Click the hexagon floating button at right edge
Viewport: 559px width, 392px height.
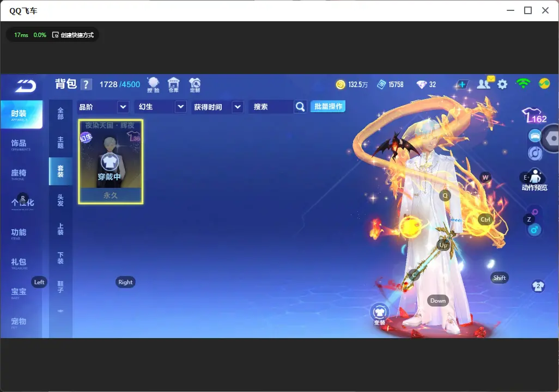551,138
